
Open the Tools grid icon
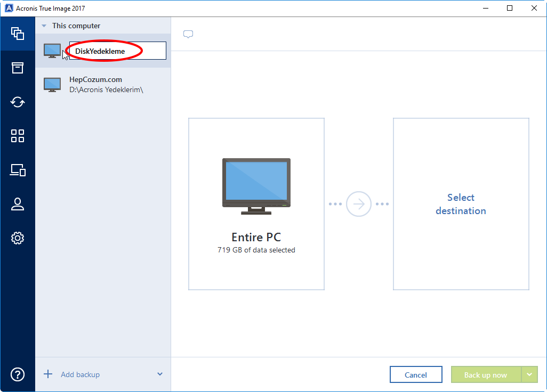[x=18, y=136]
